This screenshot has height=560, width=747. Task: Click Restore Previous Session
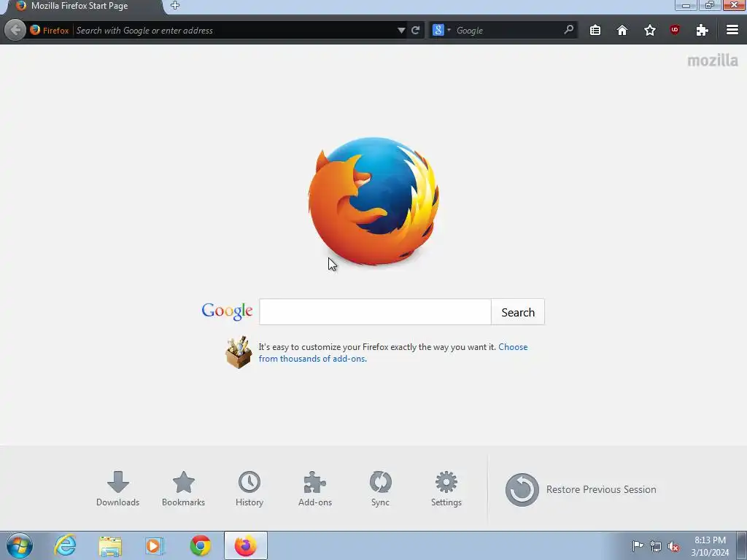click(581, 489)
